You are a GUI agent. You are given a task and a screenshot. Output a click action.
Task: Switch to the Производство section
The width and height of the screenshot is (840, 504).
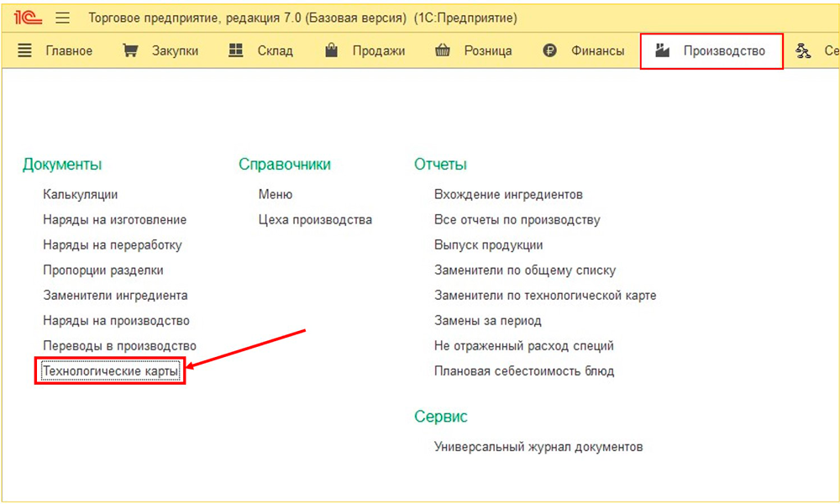pos(723,50)
